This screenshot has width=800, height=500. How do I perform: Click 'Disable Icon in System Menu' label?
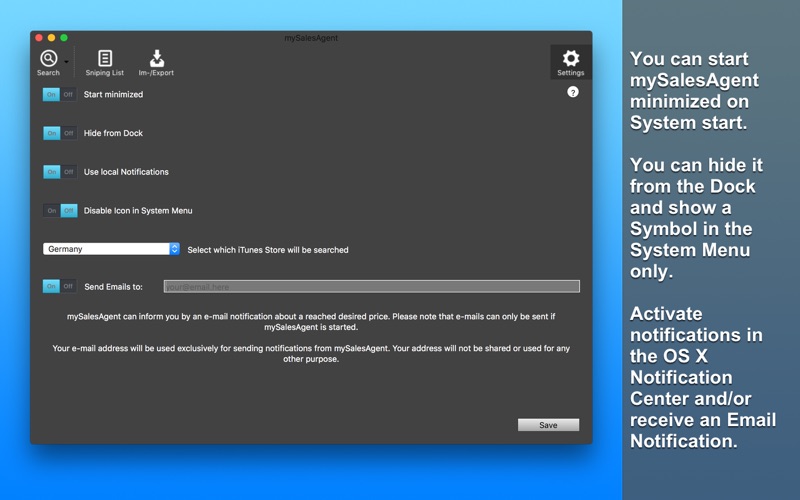click(138, 211)
